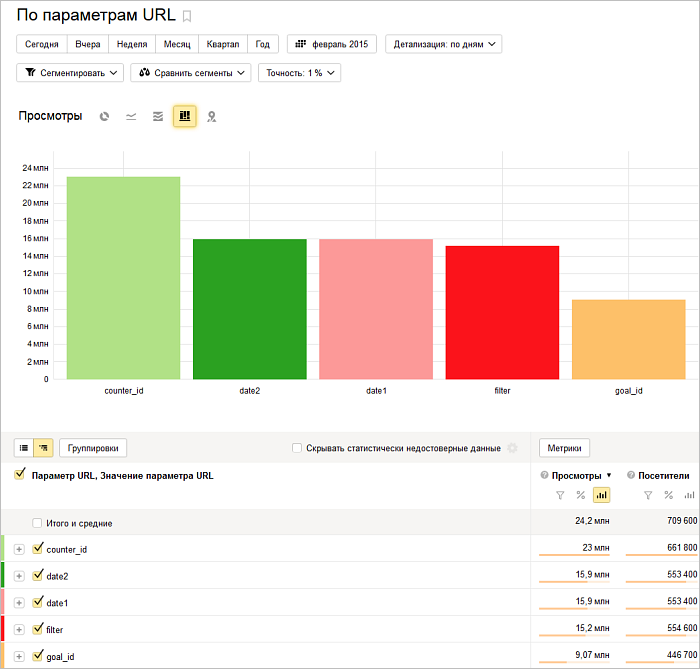
Task: Click the Метрики button
Action: [x=564, y=448]
